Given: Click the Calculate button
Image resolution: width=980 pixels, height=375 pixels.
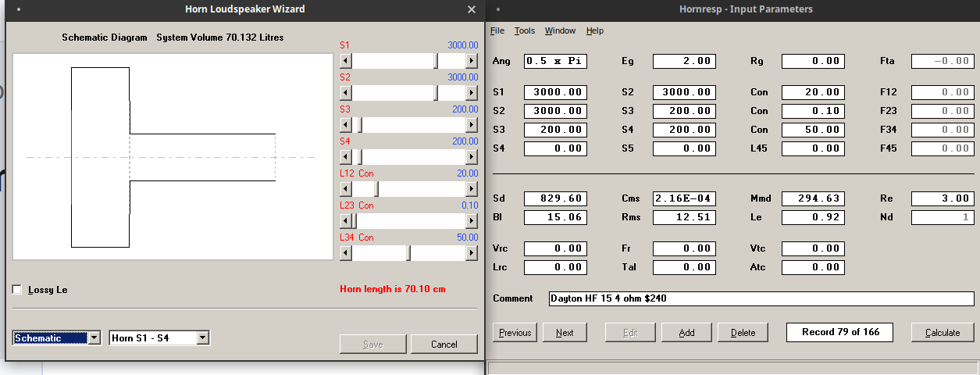Looking at the screenshot, I should [943, 333].
